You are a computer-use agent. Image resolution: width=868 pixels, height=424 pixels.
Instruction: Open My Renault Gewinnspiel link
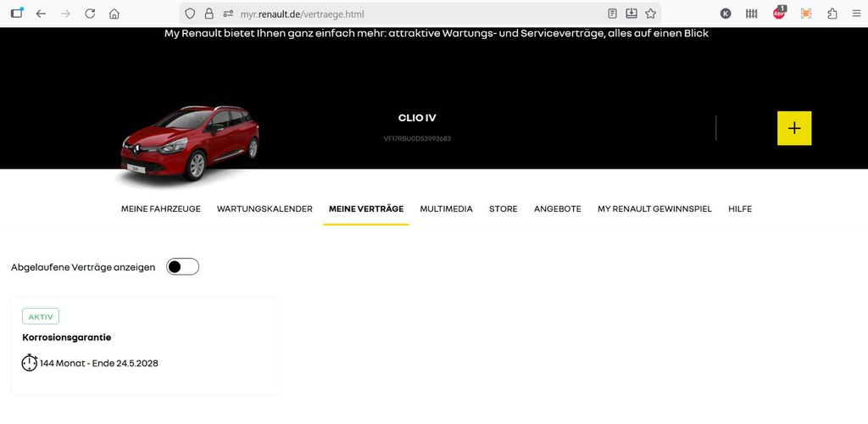tap(654, 209)
